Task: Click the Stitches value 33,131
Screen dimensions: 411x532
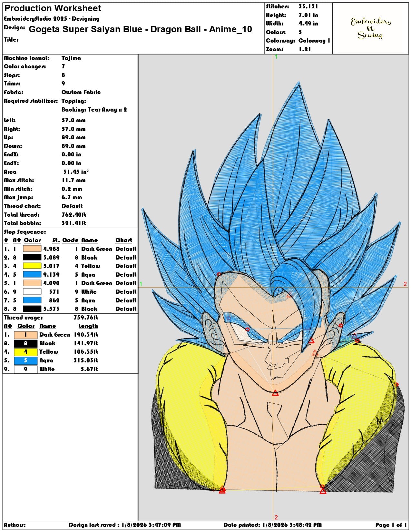Action: coord(308,6)
